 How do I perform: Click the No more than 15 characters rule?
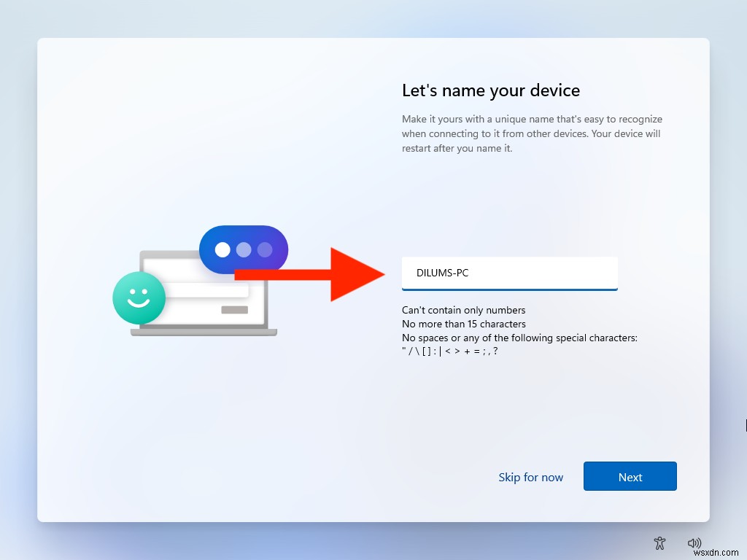[462, 324]
